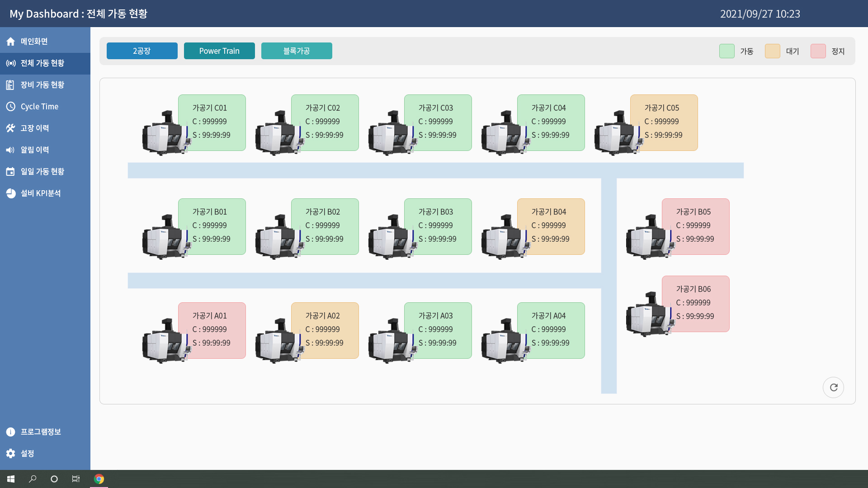Select the 고장 이력 wrench icon
The height and width of the screenshot is (488, 868).
click(11, 128)
